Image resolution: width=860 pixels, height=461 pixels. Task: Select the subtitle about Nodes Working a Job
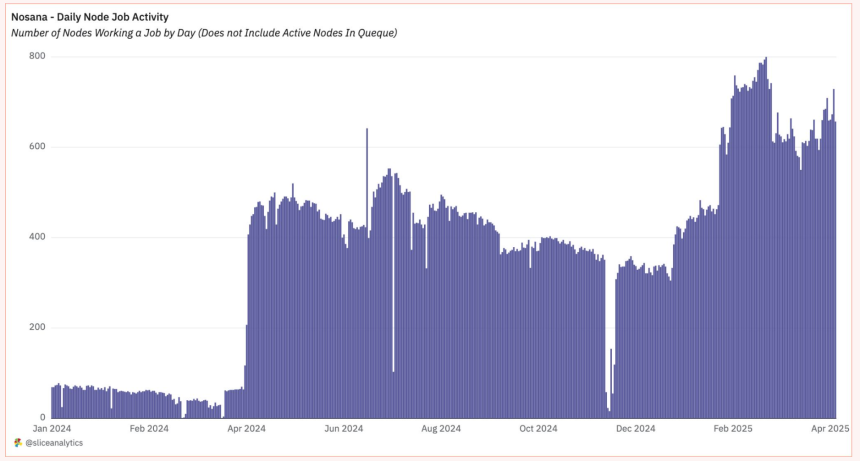point(204,33)
